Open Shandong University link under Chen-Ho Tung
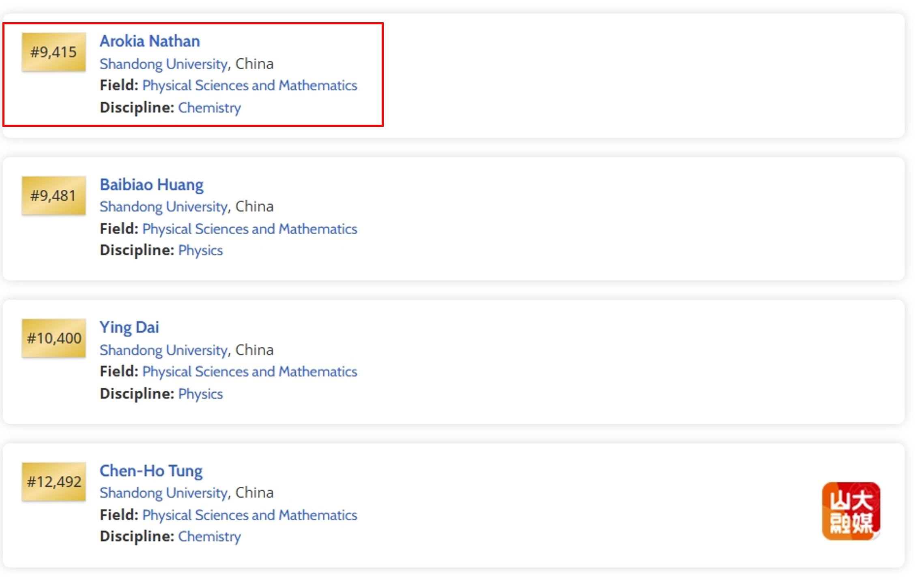 tap(164, 493)
